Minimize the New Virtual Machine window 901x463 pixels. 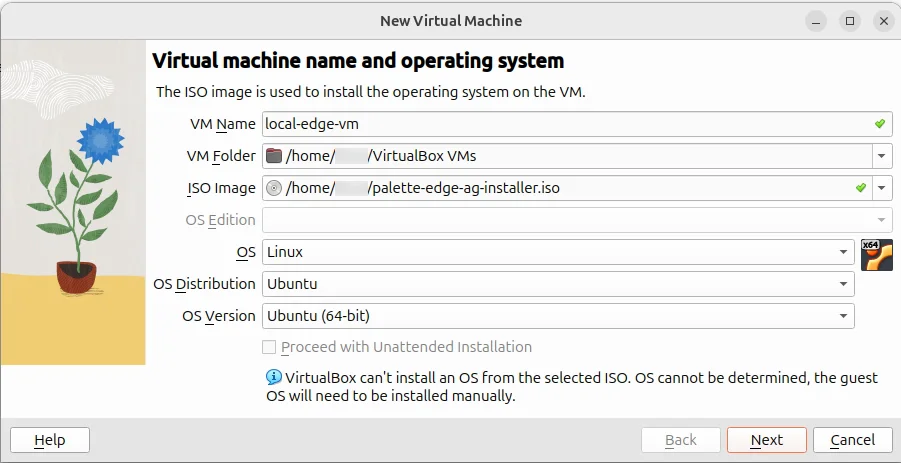[816, 21]
